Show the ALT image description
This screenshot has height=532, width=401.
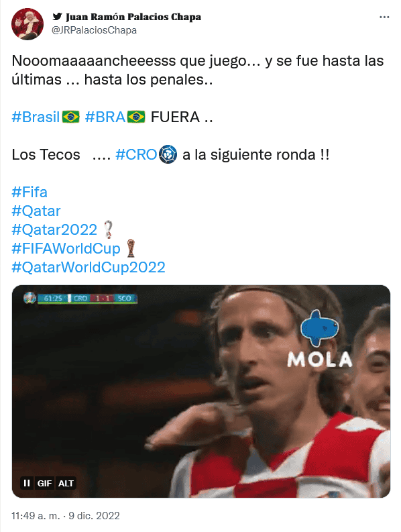click(x=66, y=483)
